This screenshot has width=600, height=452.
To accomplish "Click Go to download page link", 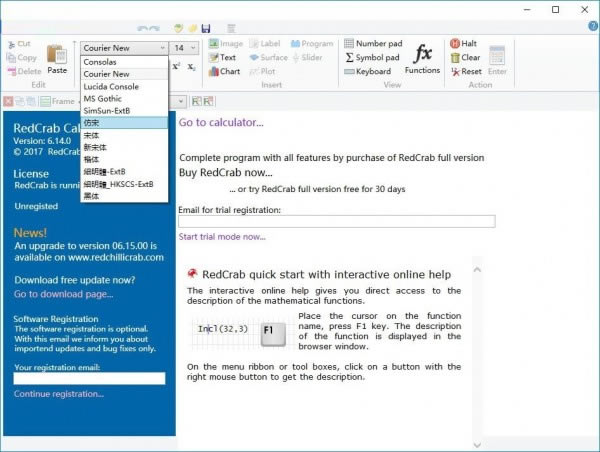I will tap(63, 295).
